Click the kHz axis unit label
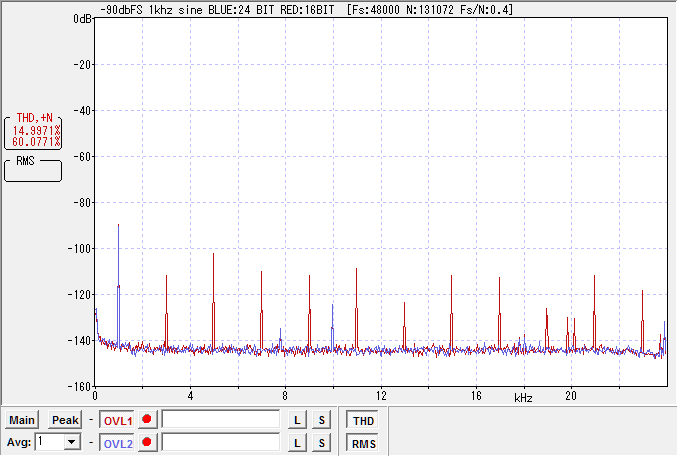This screenshot has height=456, width=678. 523,398
